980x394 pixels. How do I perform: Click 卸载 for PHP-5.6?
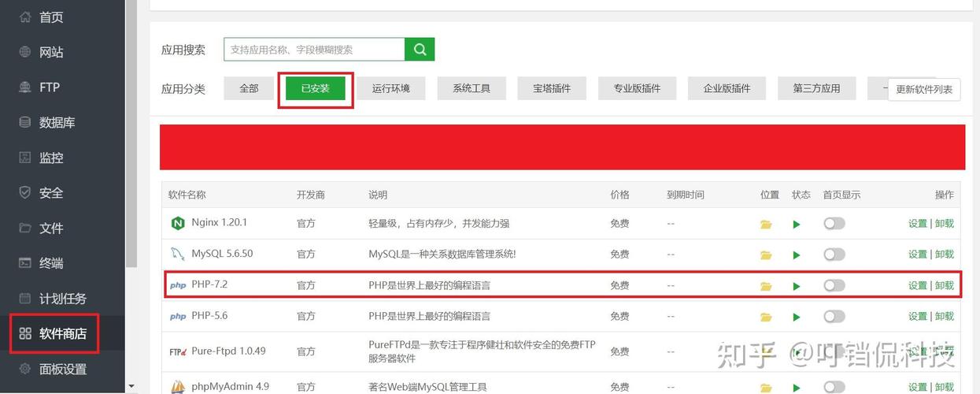(945, 317)
